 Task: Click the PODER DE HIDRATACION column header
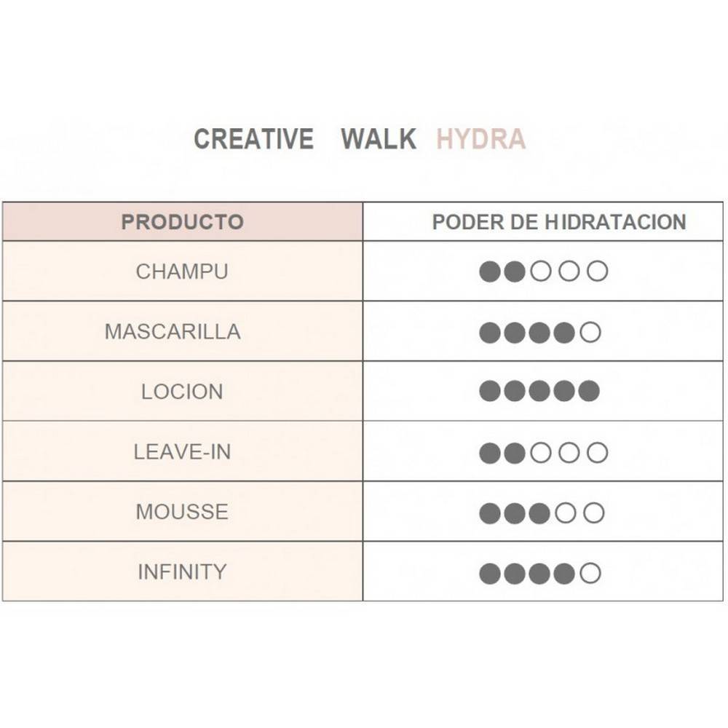coord(559,222)
